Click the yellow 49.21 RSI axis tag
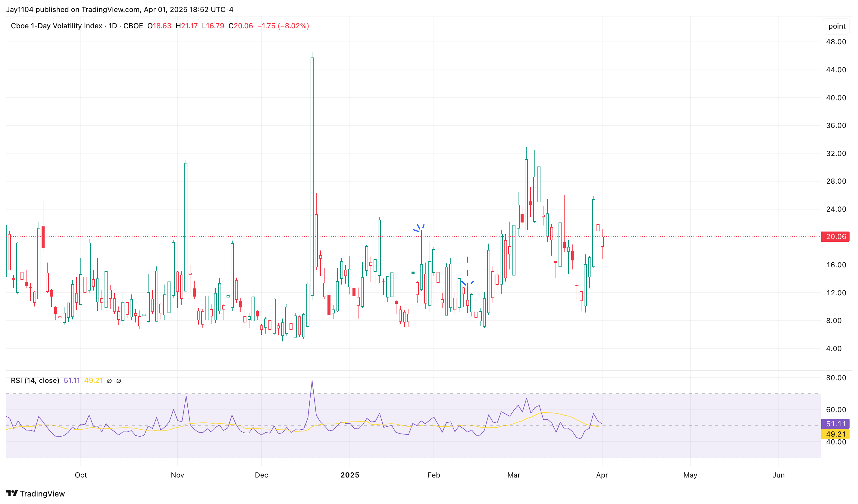 pyautogui.click(x=835, y=434)
